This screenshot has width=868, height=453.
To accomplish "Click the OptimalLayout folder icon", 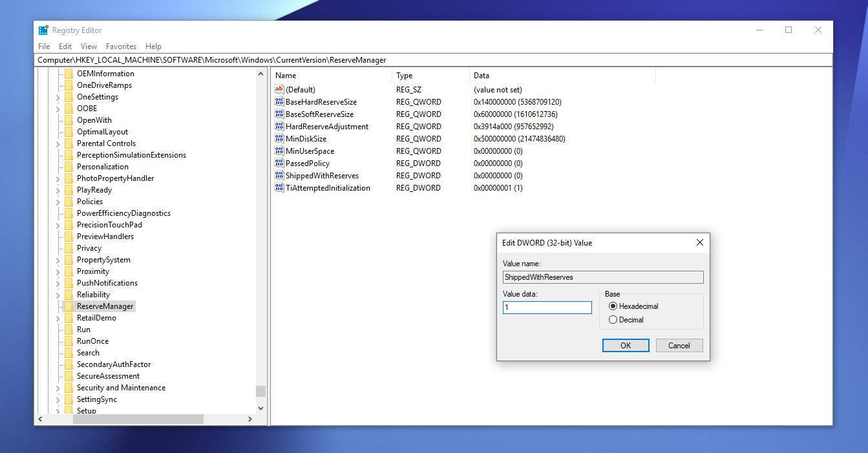I will tap(68, 132).
